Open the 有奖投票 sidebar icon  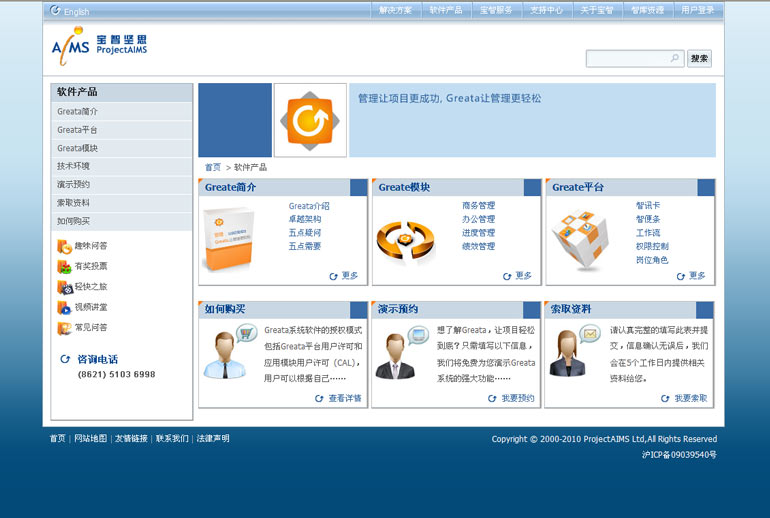click(x=64, y=267)
